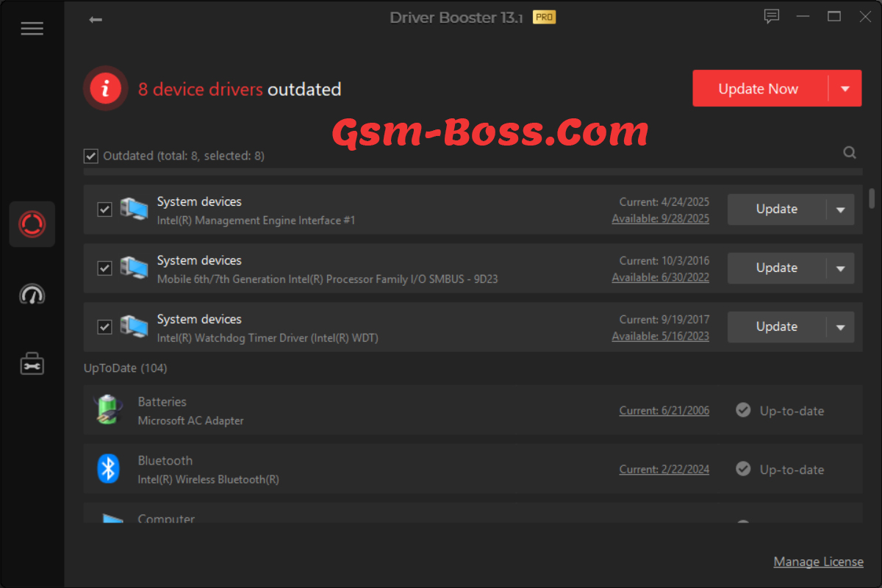
Task: Update Intel Management Engine Interface #1
Action: pyautogui.click(x=777, y=209)
